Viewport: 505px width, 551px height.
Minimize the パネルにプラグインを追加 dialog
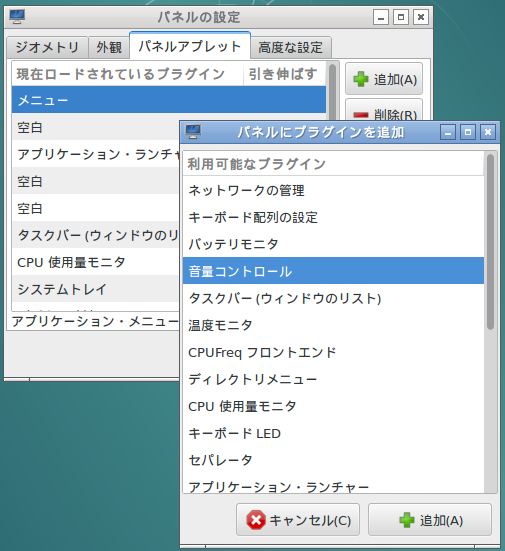[x=448, y=132]
